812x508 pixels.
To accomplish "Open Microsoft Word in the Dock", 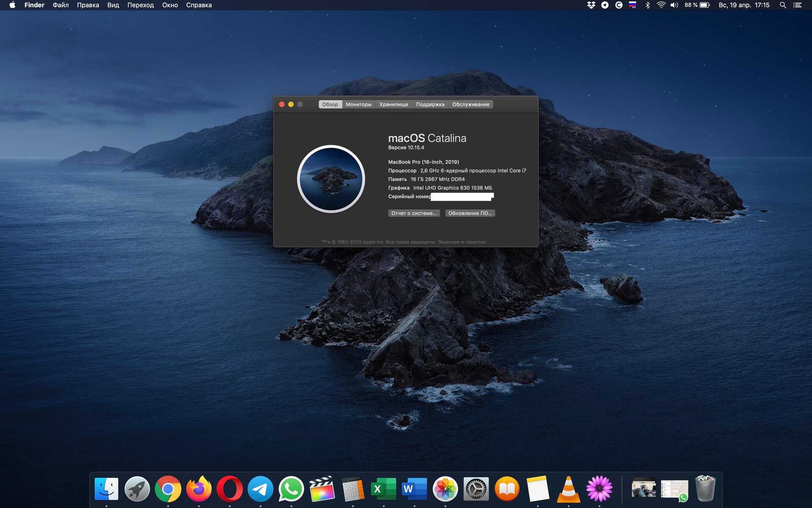I will coord(414,489).
